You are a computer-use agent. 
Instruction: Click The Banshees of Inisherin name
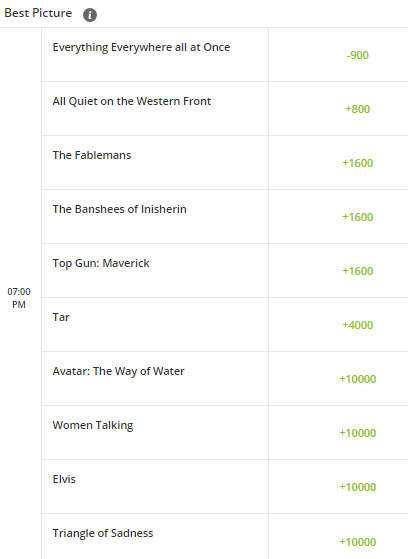[119, 209]
